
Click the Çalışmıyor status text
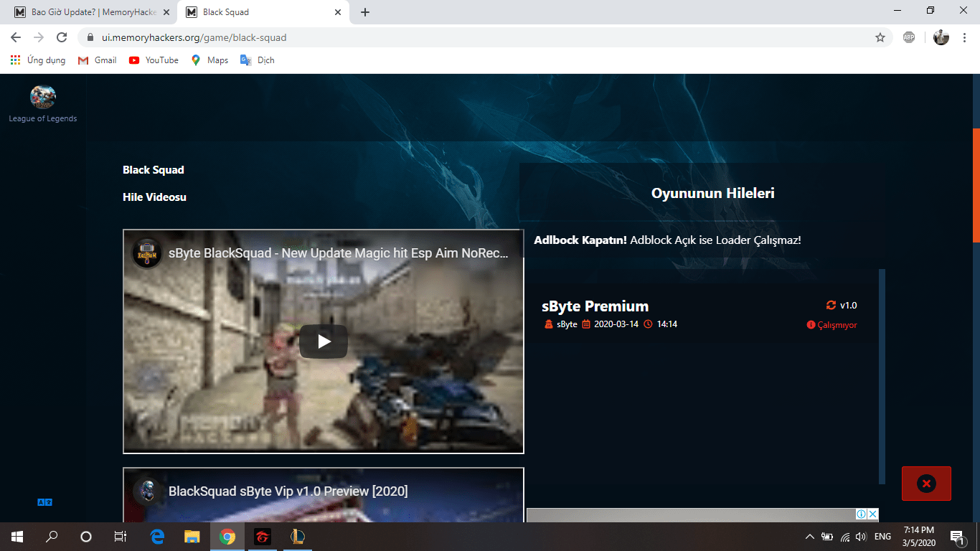837,325
